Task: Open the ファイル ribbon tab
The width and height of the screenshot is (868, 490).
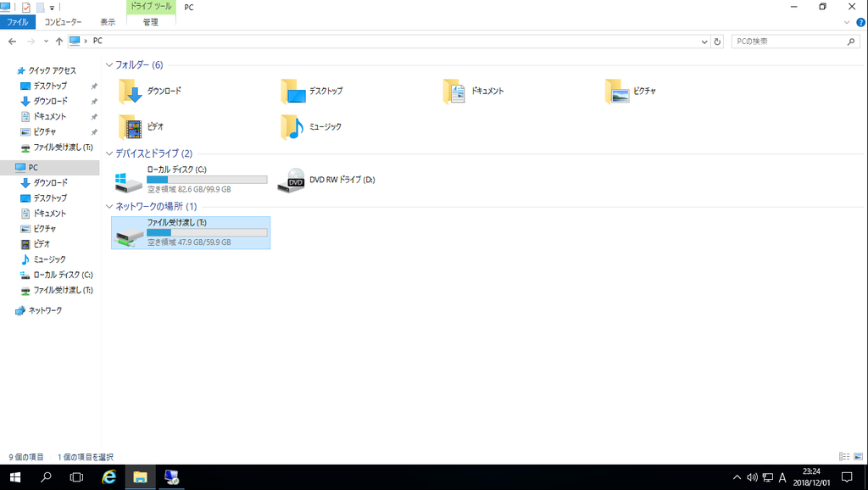Action: (x=18, y=22)
